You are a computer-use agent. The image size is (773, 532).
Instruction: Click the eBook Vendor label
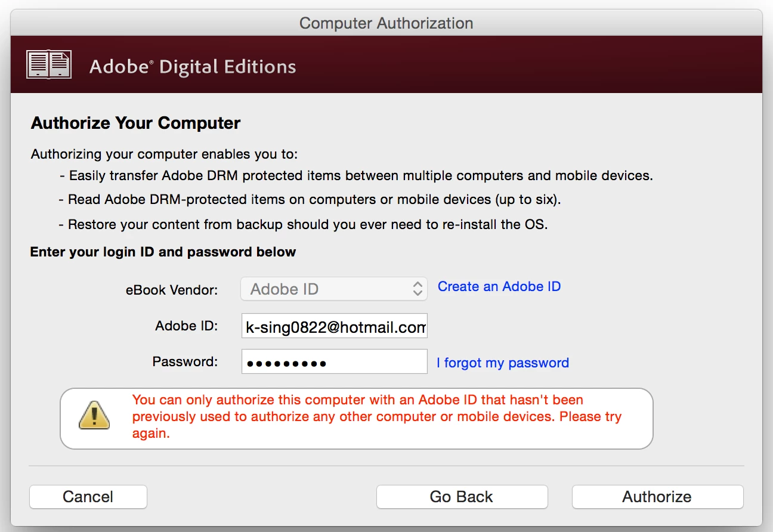(172, 290)
